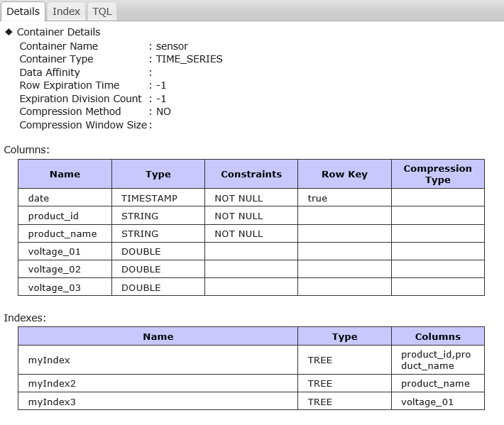Screen dimensions: 504x425
Task: Select the myIndex index row
Action: click(49, 360)
